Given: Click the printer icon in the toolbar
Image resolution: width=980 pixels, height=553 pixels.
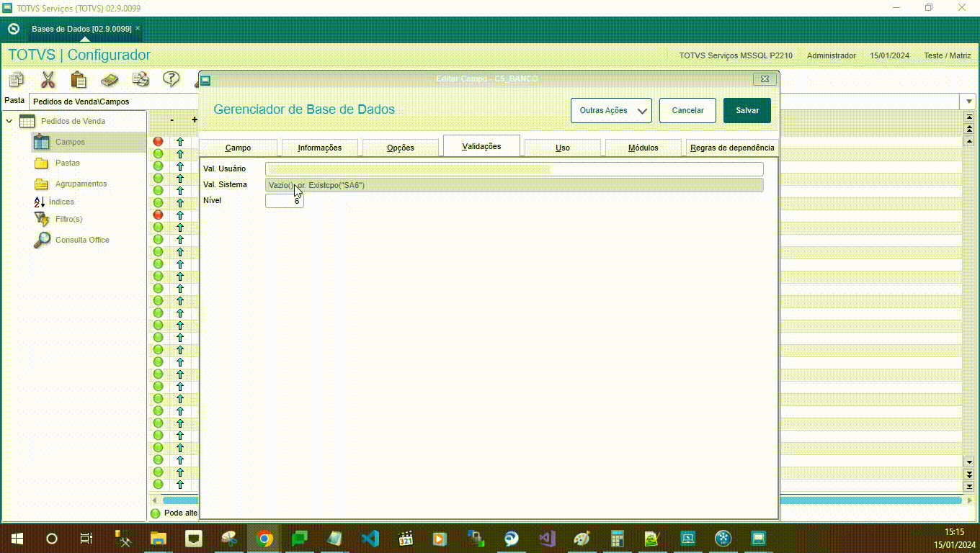Looking at the screenshot, I should [141, 79].
